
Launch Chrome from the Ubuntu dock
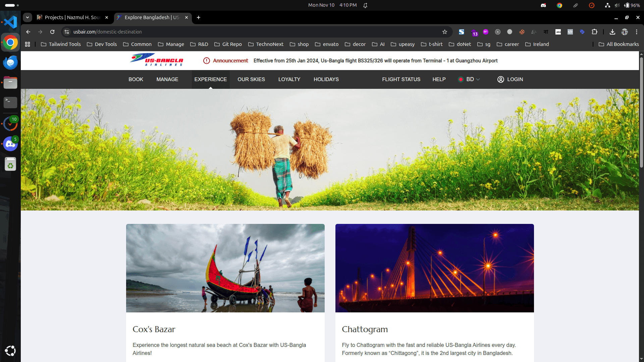pyautogui.click(x=10, y=42)
